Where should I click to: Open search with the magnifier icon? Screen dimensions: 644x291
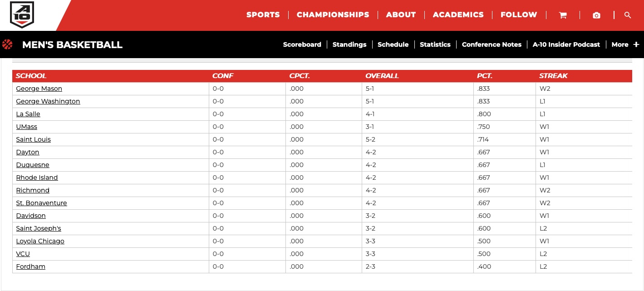[x=628, y=15]
